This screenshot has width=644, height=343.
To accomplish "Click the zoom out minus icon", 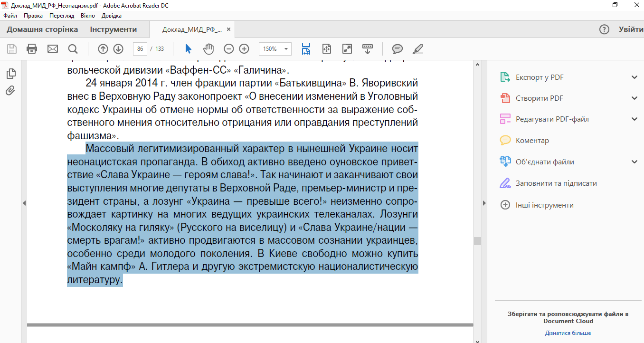I will pyautogui.click(x=229, y=49).
